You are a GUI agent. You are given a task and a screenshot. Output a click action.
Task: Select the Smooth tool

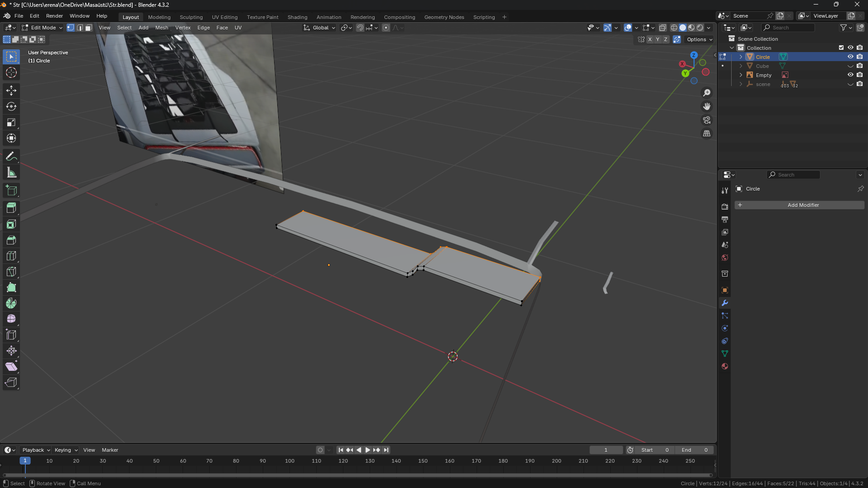click(11, 319)
